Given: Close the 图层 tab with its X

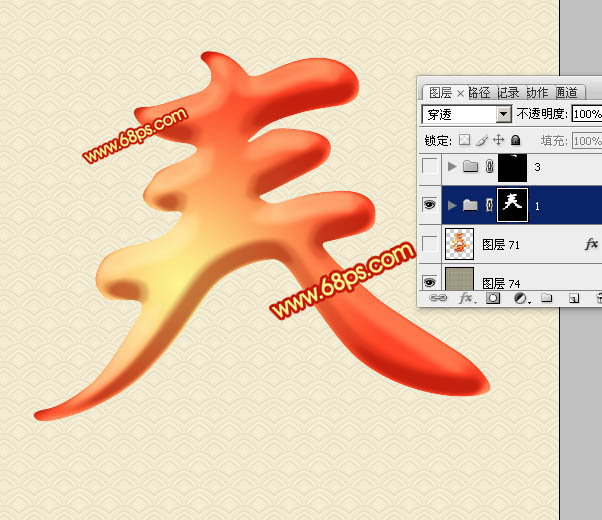Looking at the screenshot, I should (461, 93).
